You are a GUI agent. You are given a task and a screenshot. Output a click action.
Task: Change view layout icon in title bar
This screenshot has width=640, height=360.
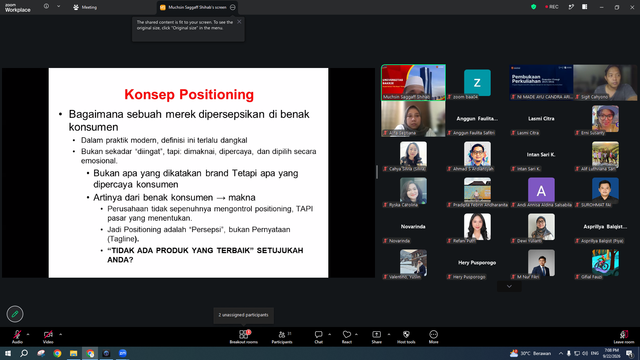tap(585, 7)
